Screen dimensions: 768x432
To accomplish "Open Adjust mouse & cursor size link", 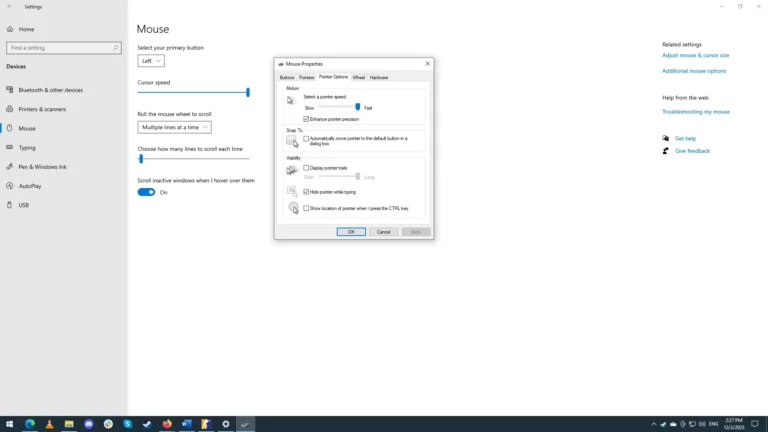I will 696,55.
